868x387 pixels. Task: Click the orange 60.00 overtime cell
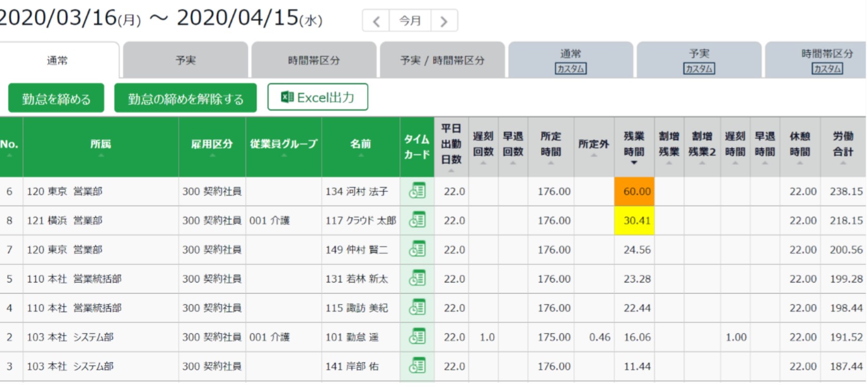(634, 191)
